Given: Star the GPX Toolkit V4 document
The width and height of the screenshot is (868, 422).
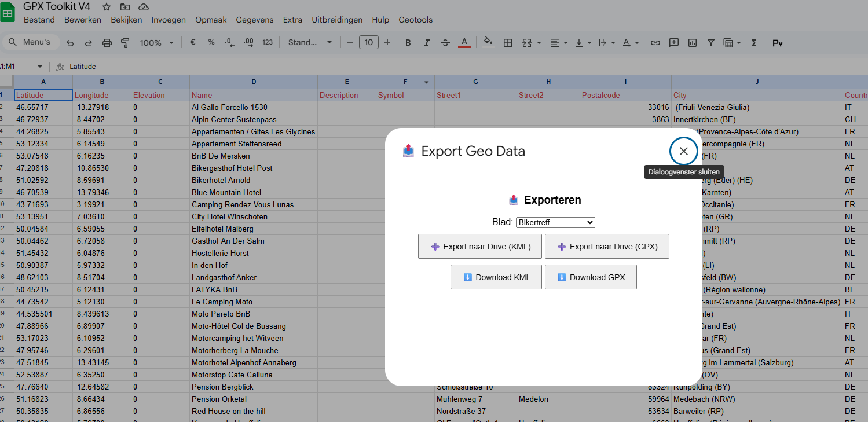Looking at the screenshot, I should [x=107, y=7].
